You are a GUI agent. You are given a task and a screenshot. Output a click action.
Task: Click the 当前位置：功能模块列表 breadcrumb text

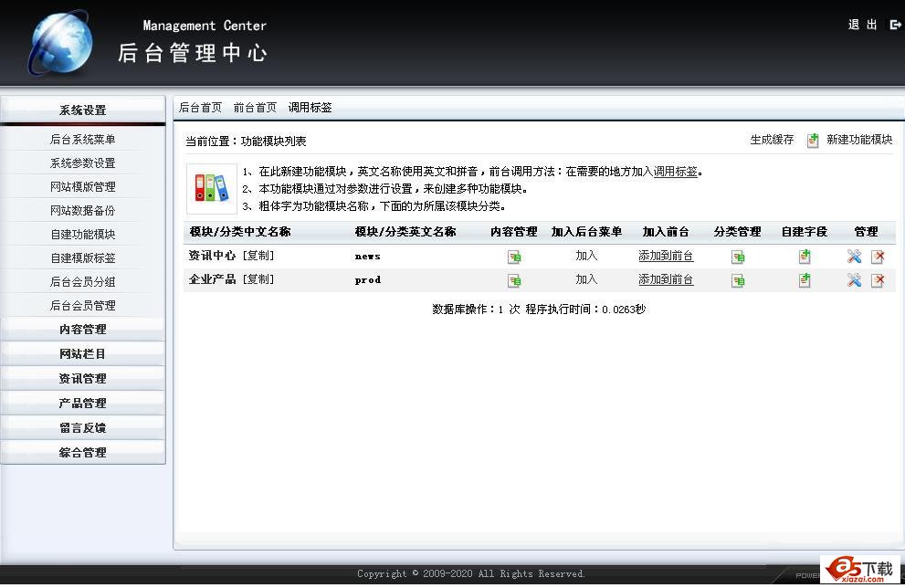[246, 142]
